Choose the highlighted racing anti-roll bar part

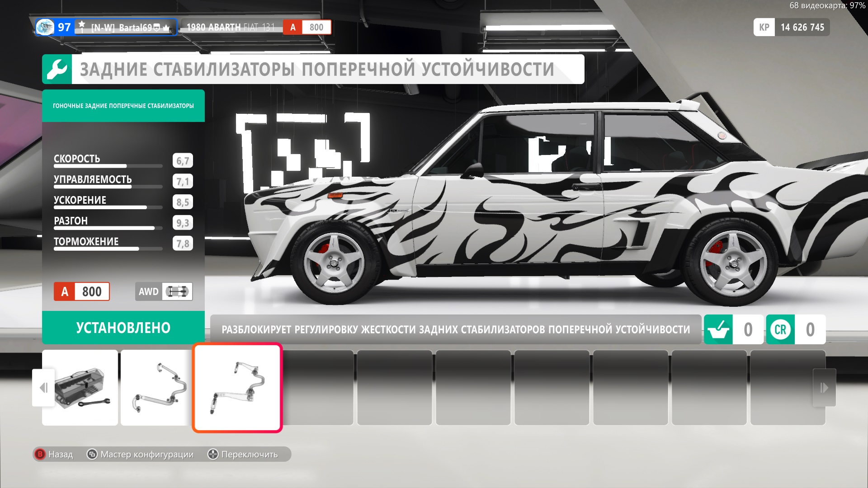click(x=237, y=388)
